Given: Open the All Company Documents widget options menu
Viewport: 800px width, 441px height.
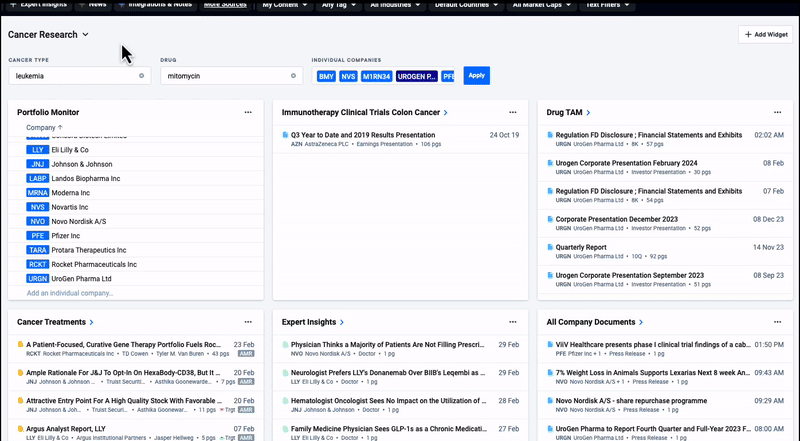Looking at the screenshot, I should [778, 322].
